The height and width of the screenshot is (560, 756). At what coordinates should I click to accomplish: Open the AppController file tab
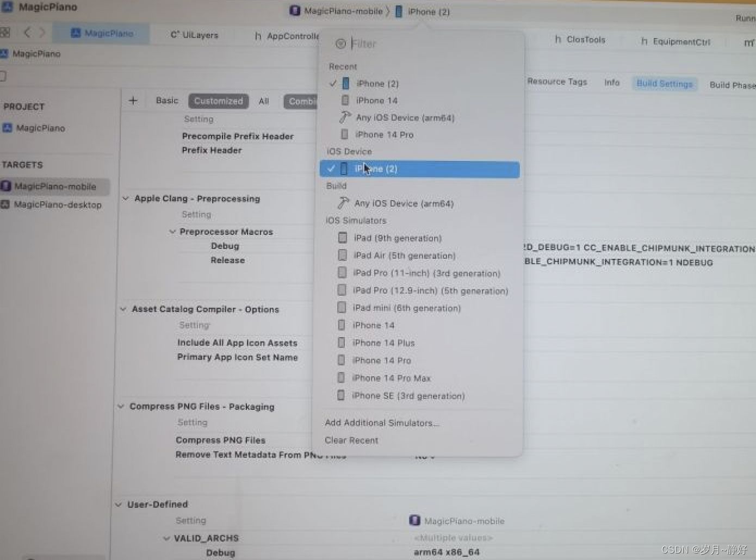pos(287,36)
